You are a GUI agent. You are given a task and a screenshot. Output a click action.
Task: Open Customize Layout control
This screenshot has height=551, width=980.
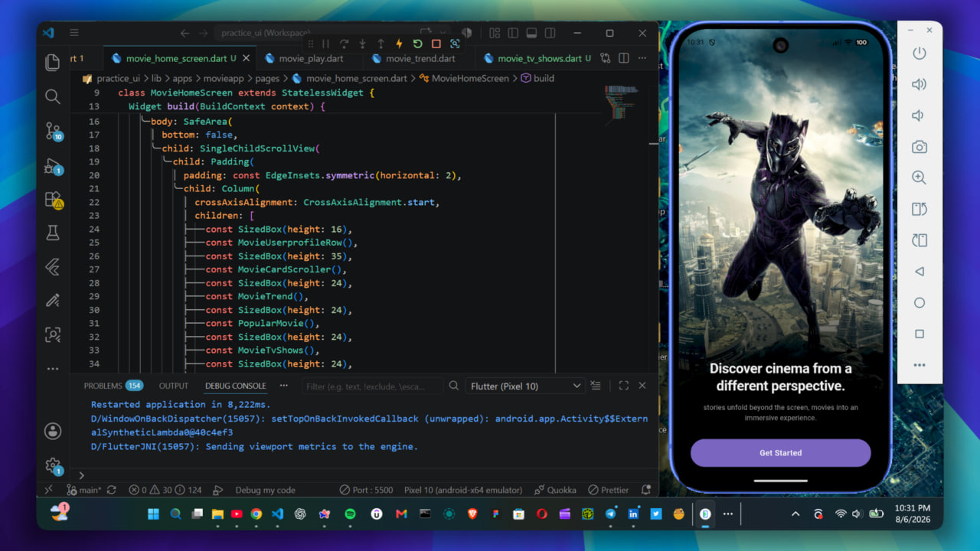click(x=494, y=33)
